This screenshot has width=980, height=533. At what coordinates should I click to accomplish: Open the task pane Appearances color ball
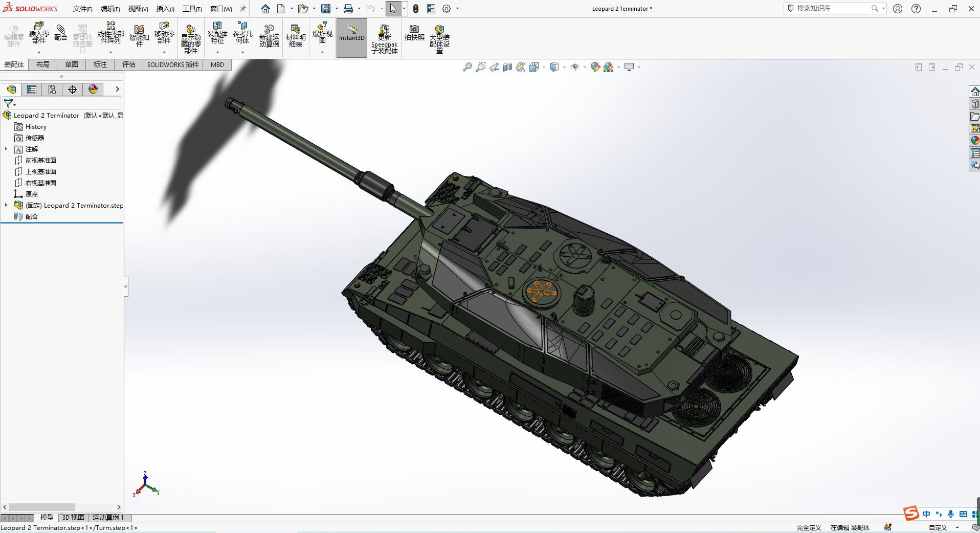[975, 140]
